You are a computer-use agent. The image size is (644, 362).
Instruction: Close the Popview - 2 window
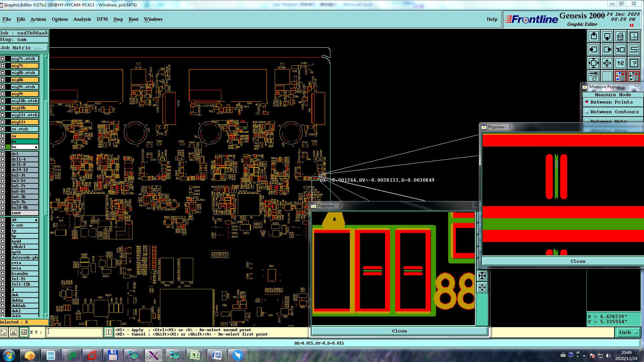[x=399, y=331]
